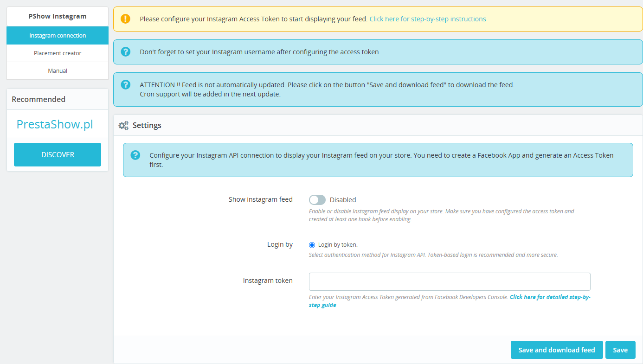643x364 pixels.
Task: Open the Instagram connection menu item
Action: pos(58,36)
